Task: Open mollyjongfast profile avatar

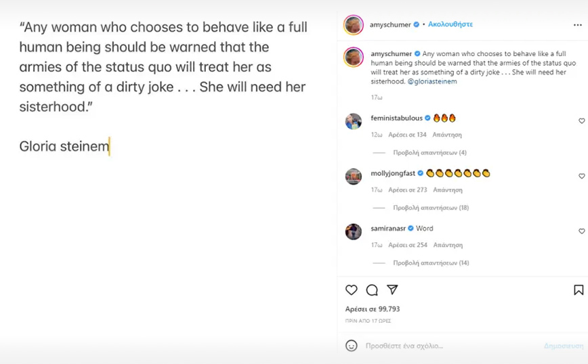Action: coord(354,177)
